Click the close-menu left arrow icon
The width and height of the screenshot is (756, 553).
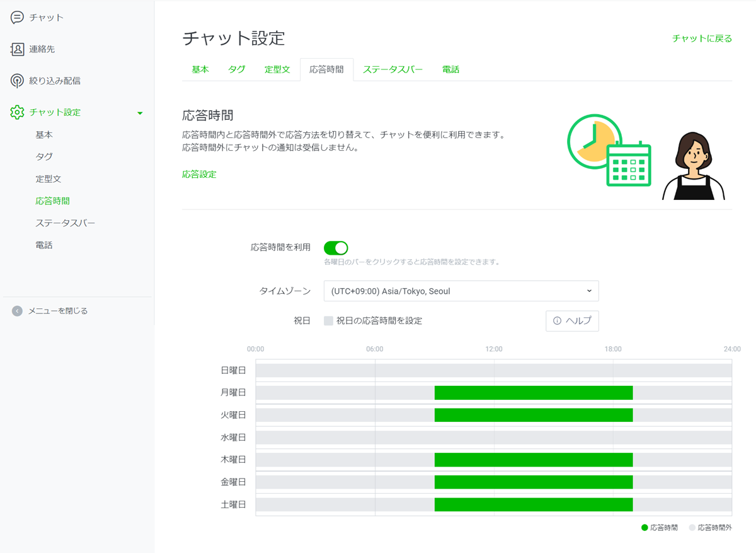(17, 311)
